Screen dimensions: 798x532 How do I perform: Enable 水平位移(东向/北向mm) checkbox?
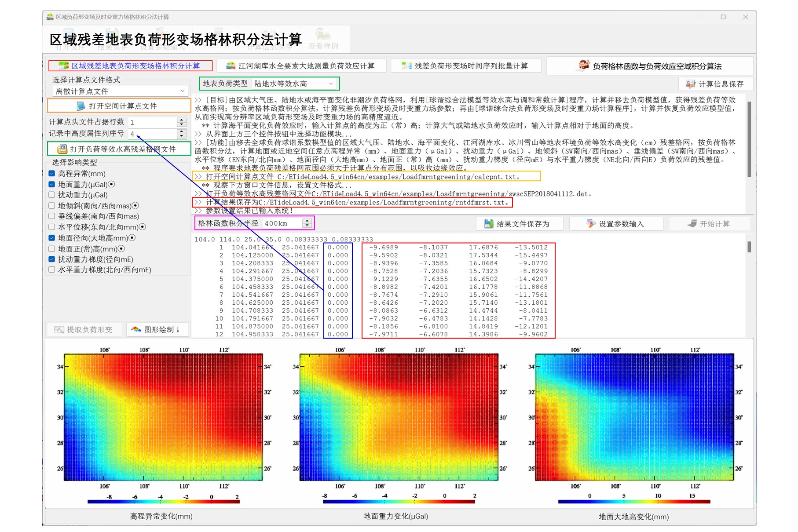(x=52, y=227)
